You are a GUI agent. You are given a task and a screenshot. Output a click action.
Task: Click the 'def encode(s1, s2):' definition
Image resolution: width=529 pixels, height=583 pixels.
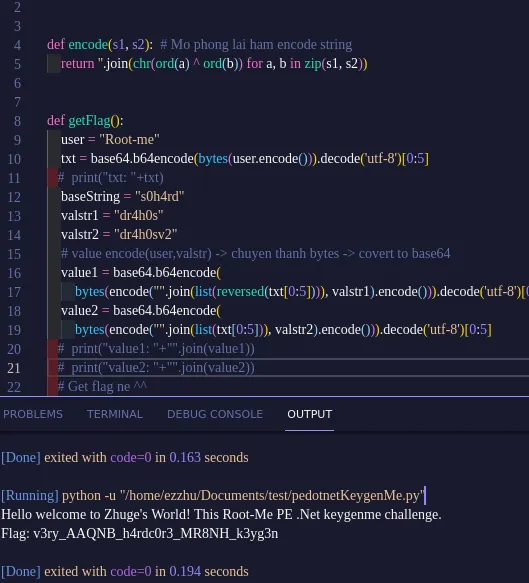click(x=100, y=45)
